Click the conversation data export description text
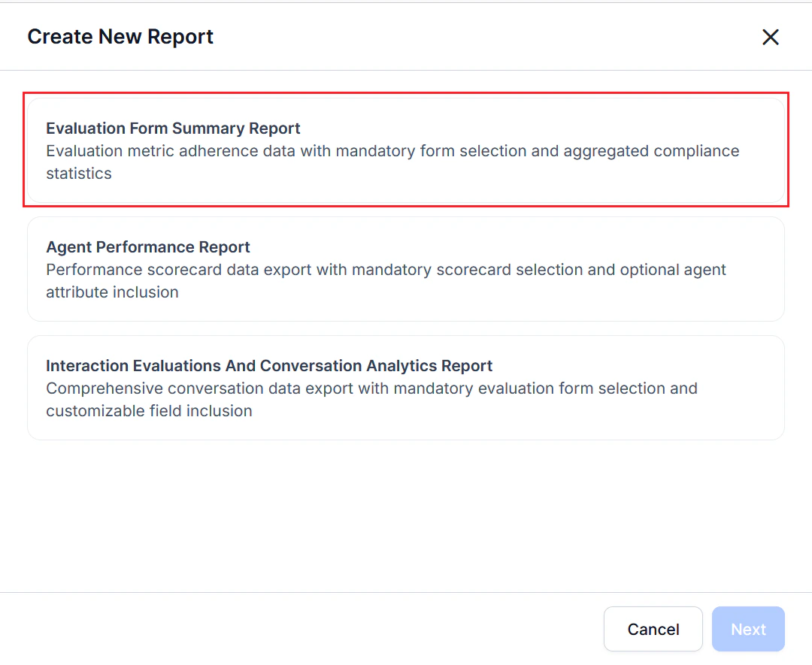 [x=371, y=399]
